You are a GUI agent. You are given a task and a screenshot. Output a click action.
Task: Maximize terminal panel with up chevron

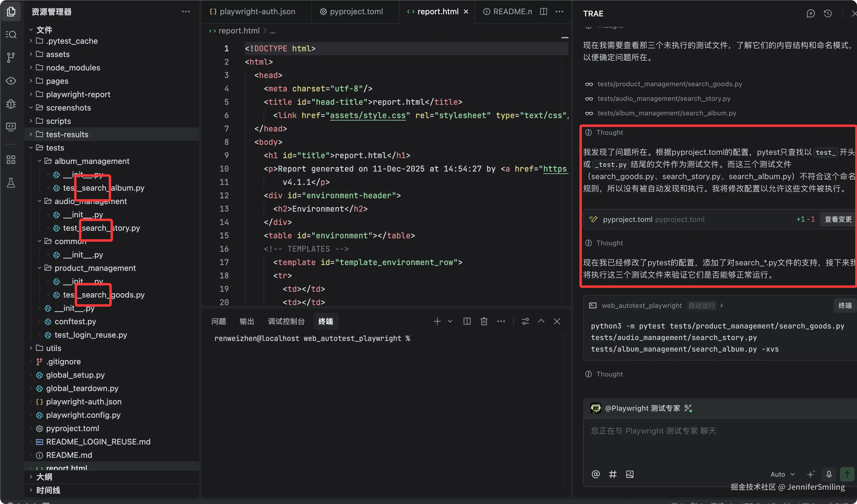[x=541, y=321]
